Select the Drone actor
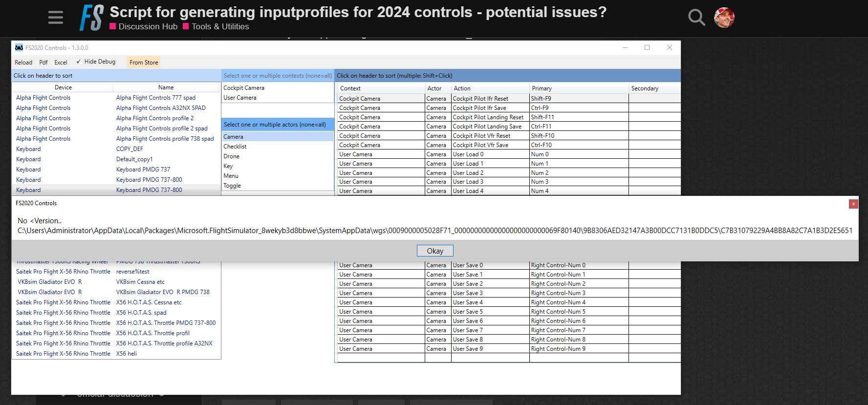The height and width of the screenshot is (405, 868). pos(278,156)
